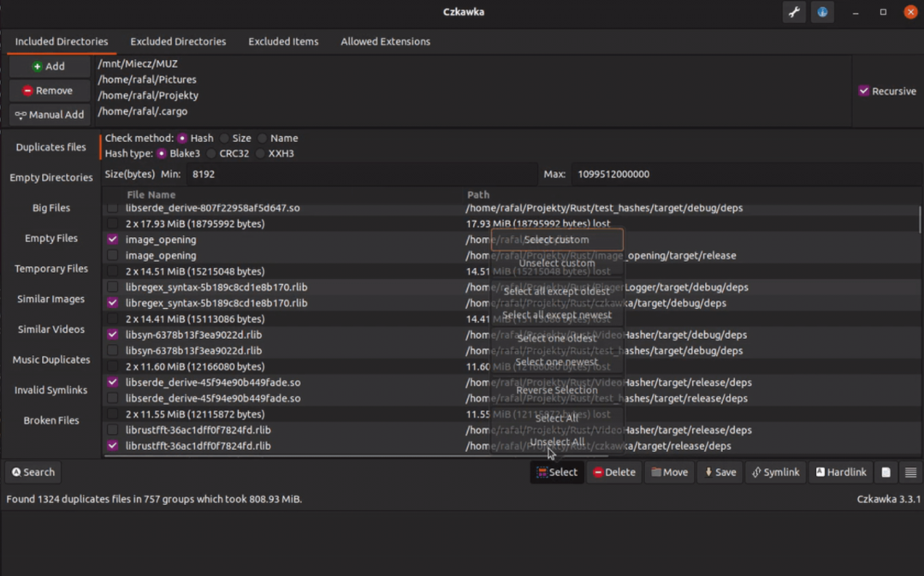Uncheck the first image_opening file row
Viewport: 924px width, 576px height.
tap(113, 240)
